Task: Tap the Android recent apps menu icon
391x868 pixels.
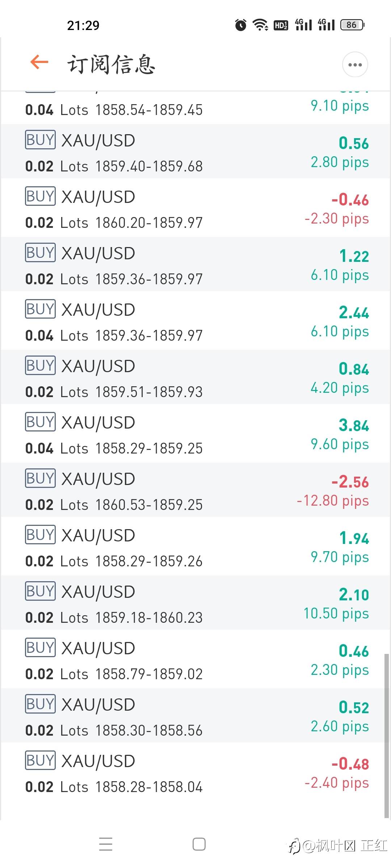Action: [x=106, y=844]
